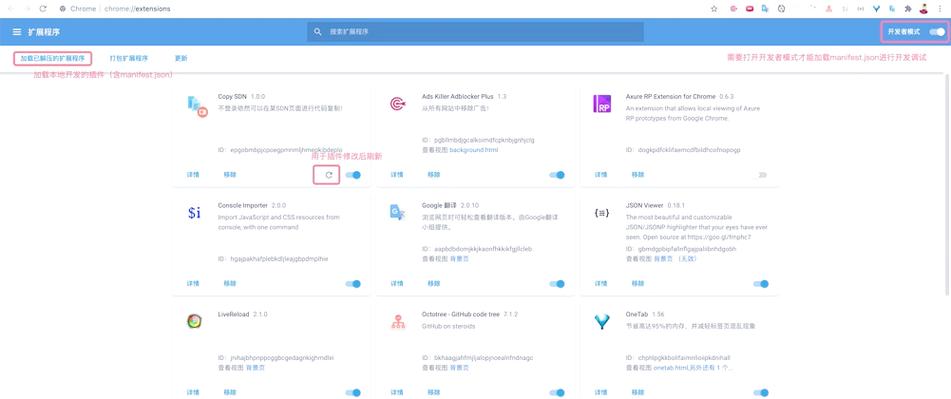Click the Axure RP Extension for Chrome title
The height and width of the screenshot is (399, 951).
click(670, 96)
